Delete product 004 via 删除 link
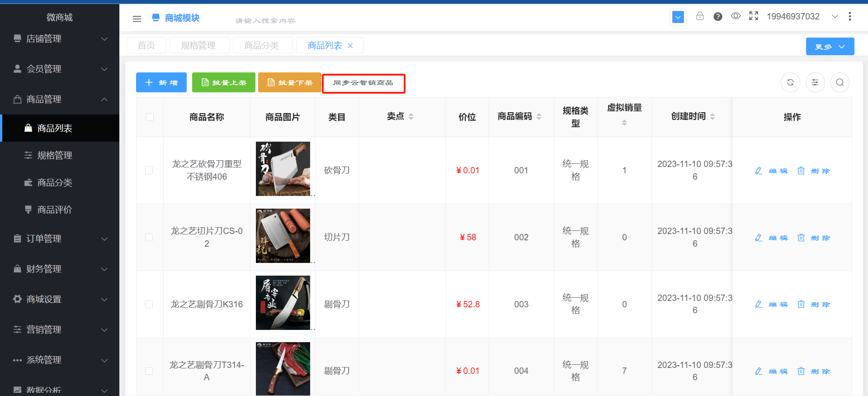 click(814, 372)
